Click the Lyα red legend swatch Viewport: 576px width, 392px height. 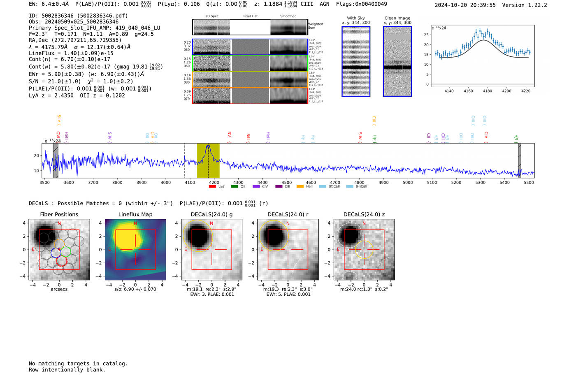click(x=212, y=186)
